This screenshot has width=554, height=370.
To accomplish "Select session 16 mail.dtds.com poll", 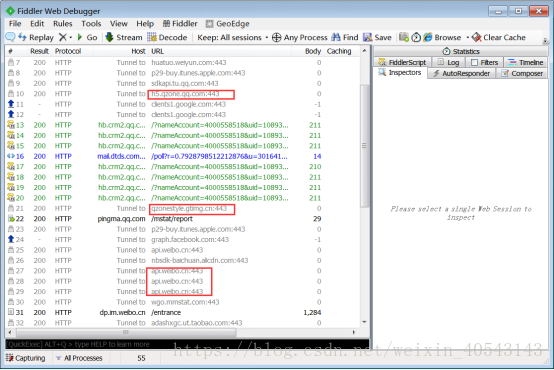I will tap(183, 156).
